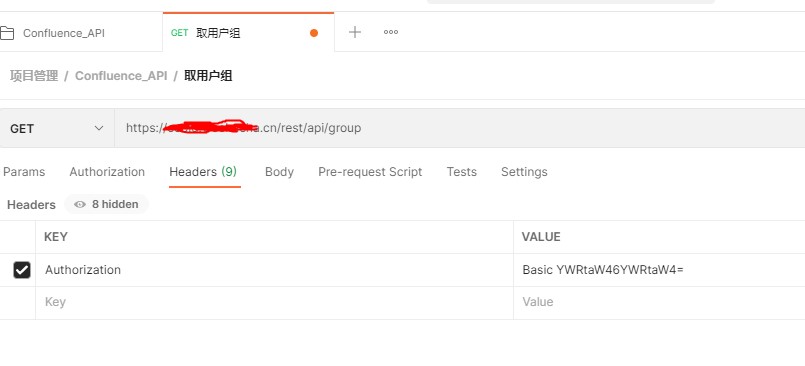Click the 取用户组 breadcrumb name
Screen dimensions: 805x366
(x=208, y=76)
